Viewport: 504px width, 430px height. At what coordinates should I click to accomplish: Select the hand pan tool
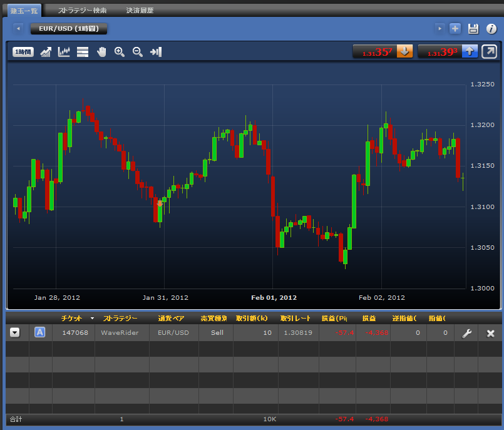click(101, 52)
